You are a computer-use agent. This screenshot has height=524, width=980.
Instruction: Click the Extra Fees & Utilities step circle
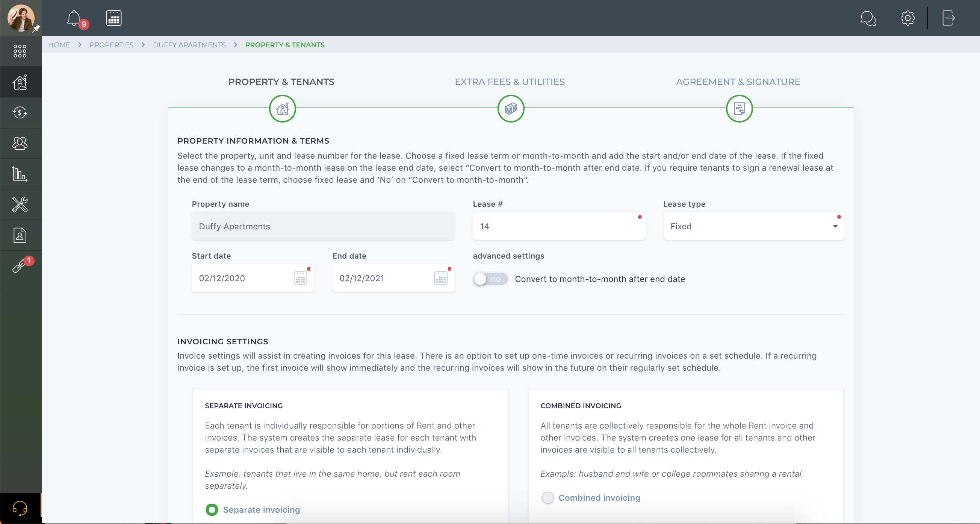click(511, 109)
